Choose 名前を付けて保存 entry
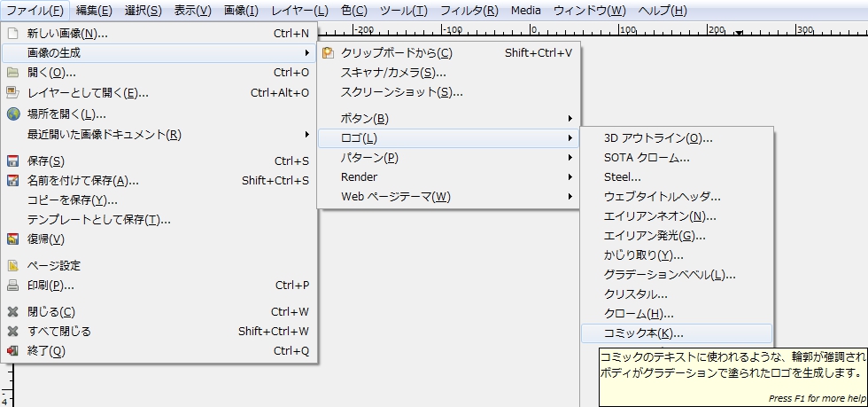Screen dimensions: 868x407 (159, 181)
